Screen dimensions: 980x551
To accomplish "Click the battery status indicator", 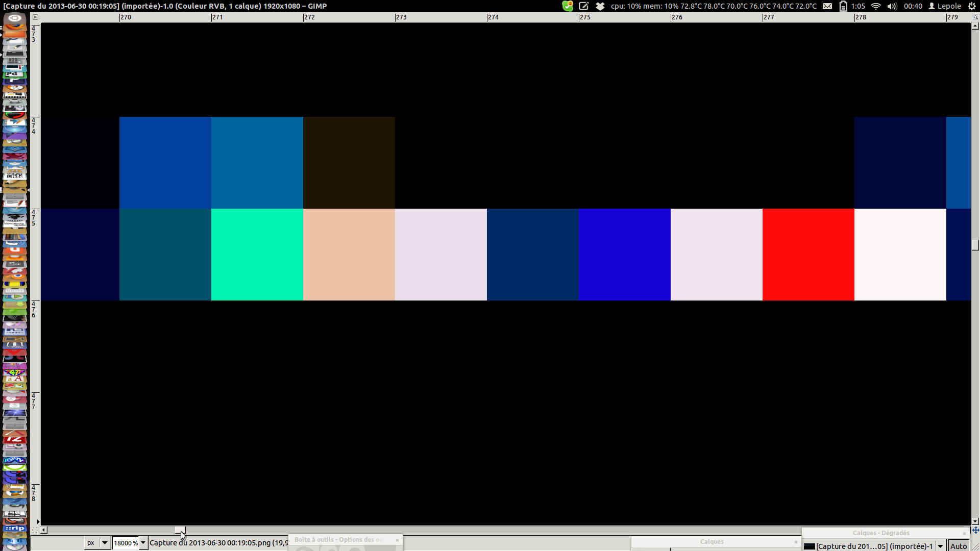I will click(843, 6).
